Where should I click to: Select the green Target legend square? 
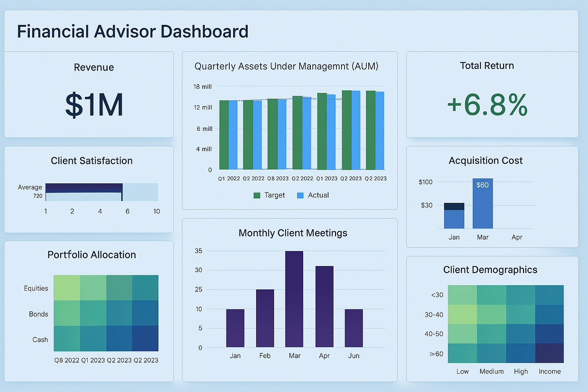[x=256, y=195]
